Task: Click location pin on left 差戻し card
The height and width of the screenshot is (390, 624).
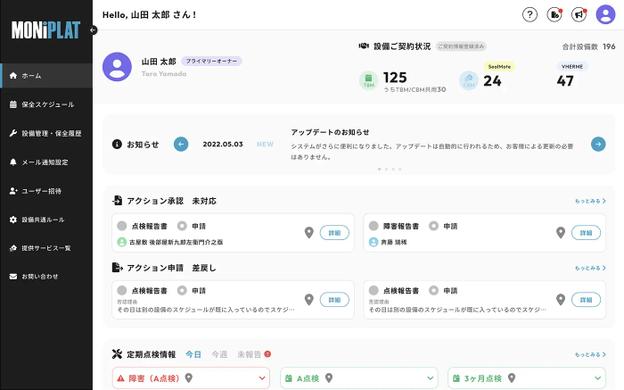Action: pyautogui.click(x=309, y=300)
